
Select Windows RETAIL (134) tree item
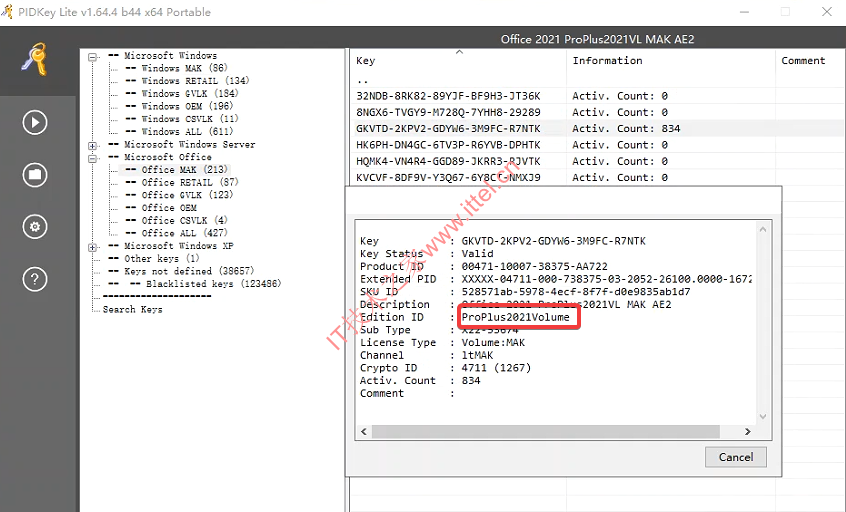187,80
